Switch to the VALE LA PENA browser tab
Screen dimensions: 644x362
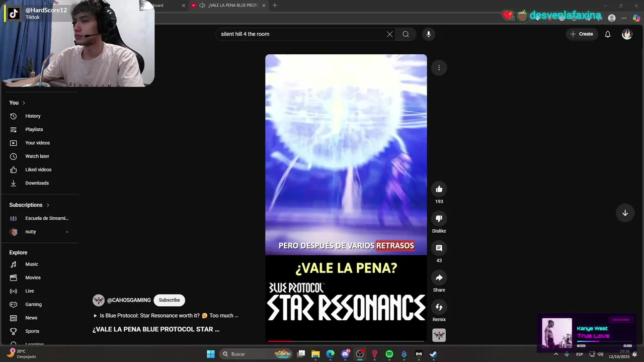pos(229,6)
